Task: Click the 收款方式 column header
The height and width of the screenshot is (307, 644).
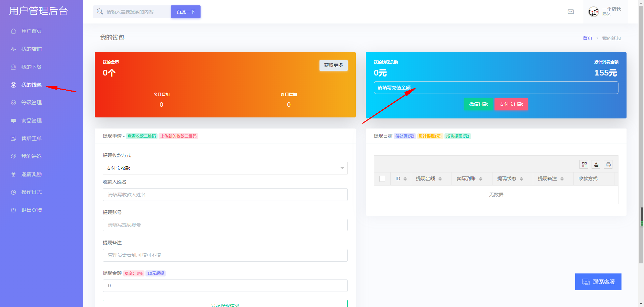Action: (588, 179)
